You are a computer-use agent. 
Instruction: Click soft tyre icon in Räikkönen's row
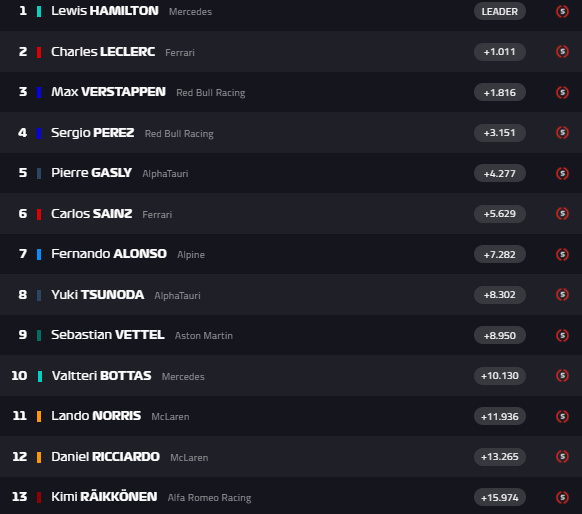point(562,497)
